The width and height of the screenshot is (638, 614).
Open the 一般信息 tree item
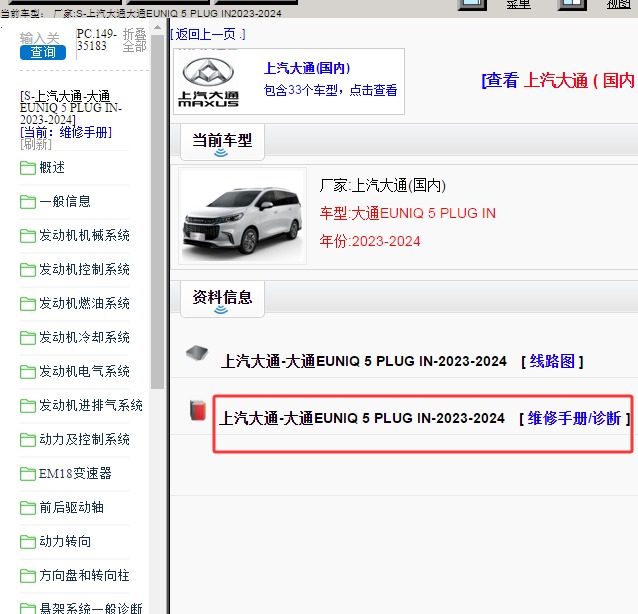[x=65, y=201]
